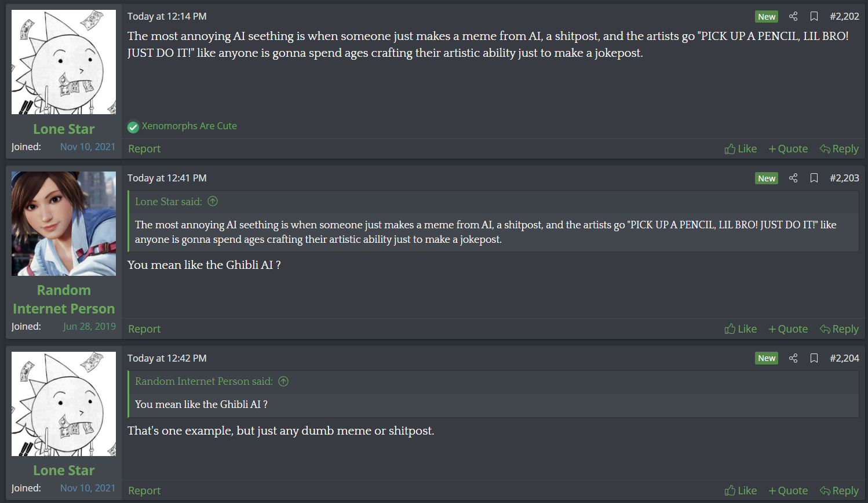Quote the post #2,202
The width and height of the screenshot is (868, 503).
pyautogui.click(x=788, y=149)
